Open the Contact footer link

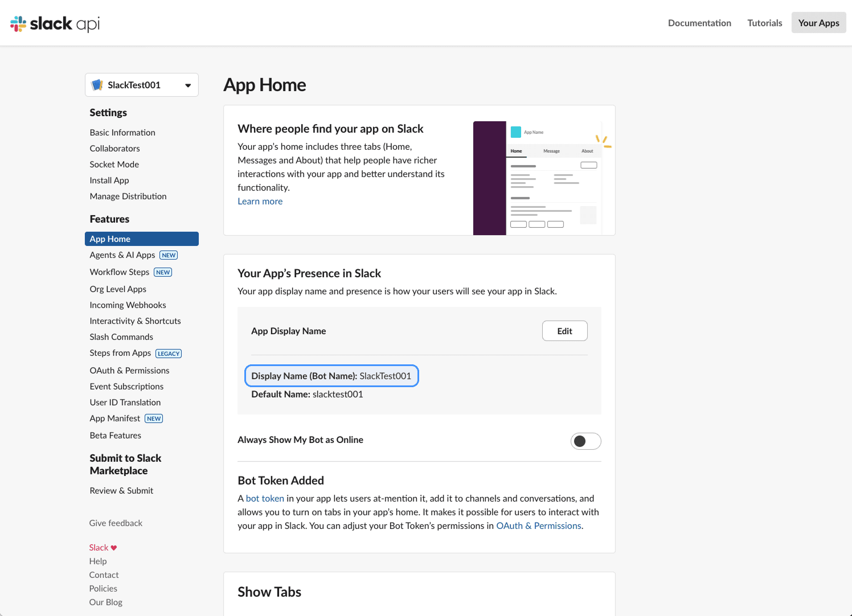[x=104, y=575]
